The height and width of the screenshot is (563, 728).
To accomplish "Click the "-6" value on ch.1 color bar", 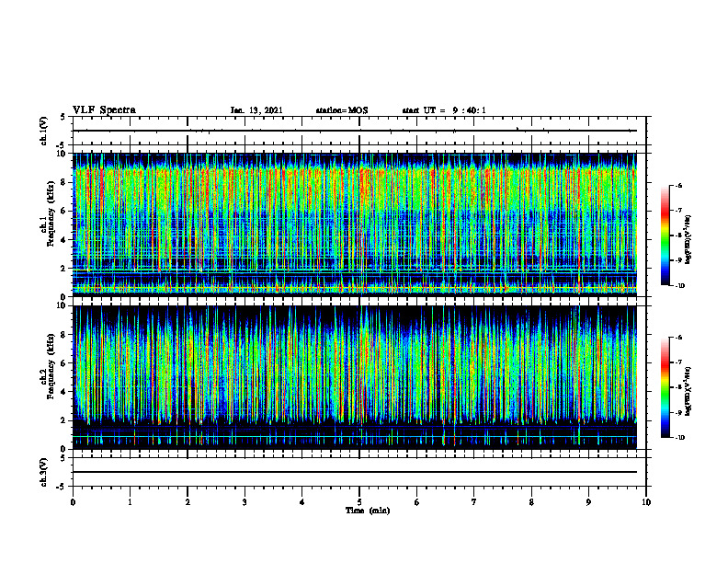I will tap(678, 185).
